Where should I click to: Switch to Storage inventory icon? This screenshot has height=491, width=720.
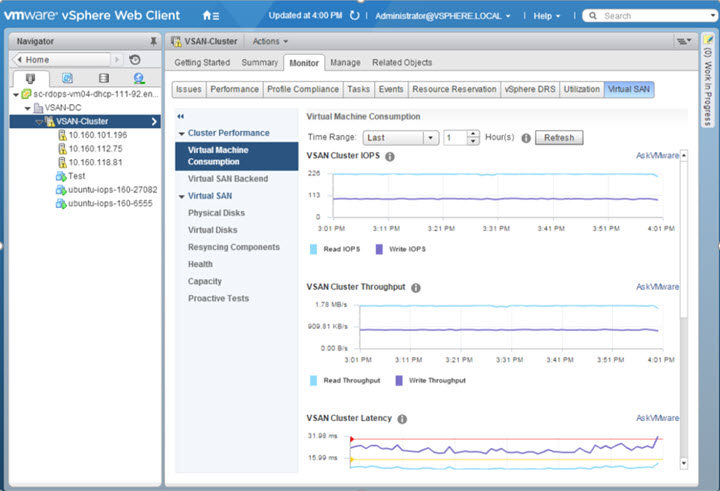click(x=104, y=78)
